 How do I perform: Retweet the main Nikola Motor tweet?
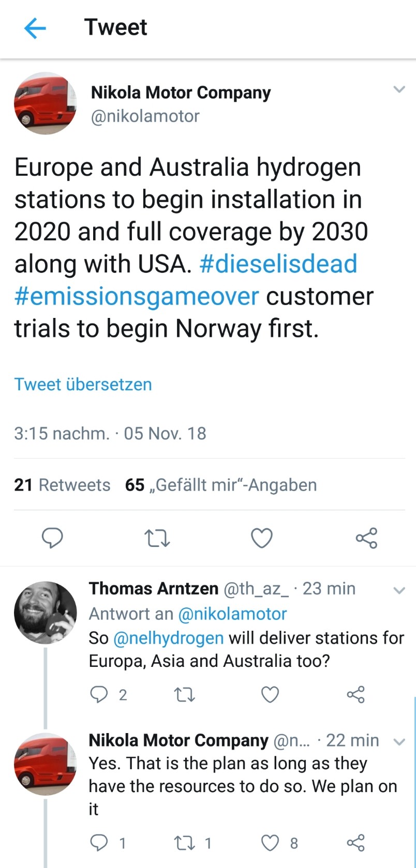coord(157,538)
